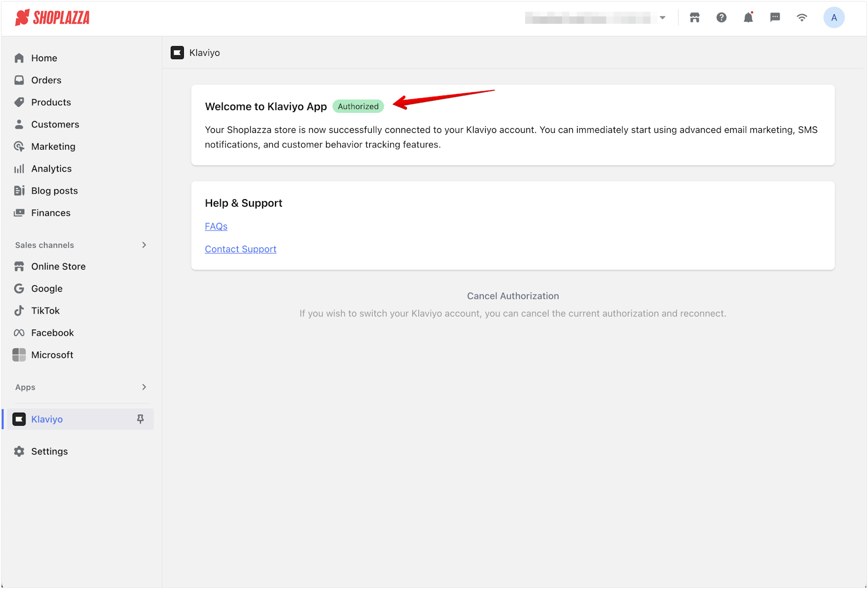This screenshot has height=589, width=868.
Task: Select Microsoft sales channel label
Action: [52, 355]
